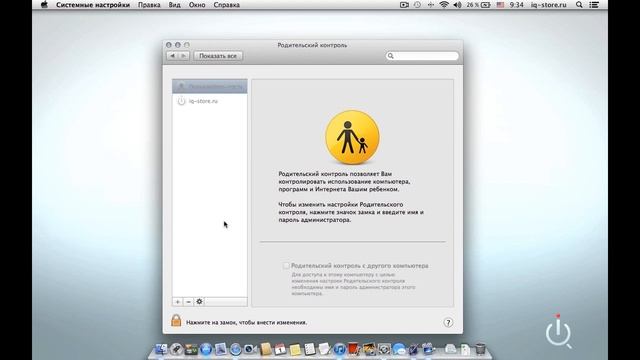Open the Wi-Fi status menu
640x360 pixels.
(444, 5)
